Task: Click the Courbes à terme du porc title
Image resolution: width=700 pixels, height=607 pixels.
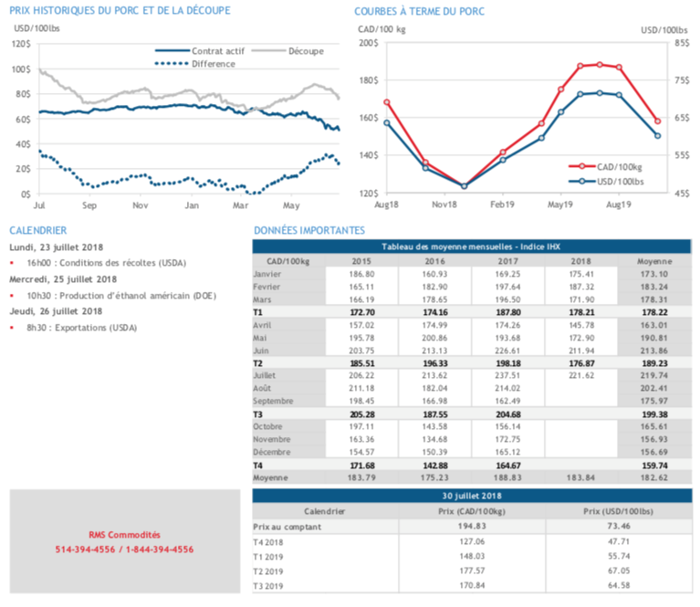Action: [x=419, y=12]
